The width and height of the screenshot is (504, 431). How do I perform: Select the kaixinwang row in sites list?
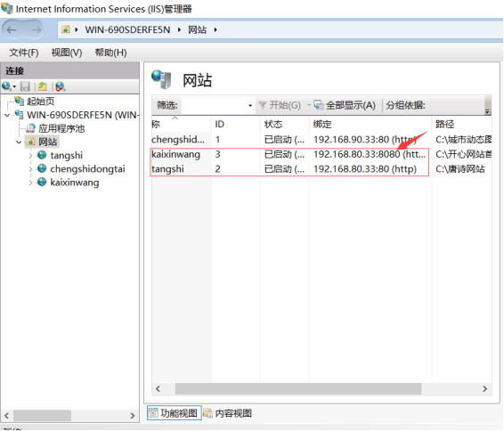coord(321,154)
